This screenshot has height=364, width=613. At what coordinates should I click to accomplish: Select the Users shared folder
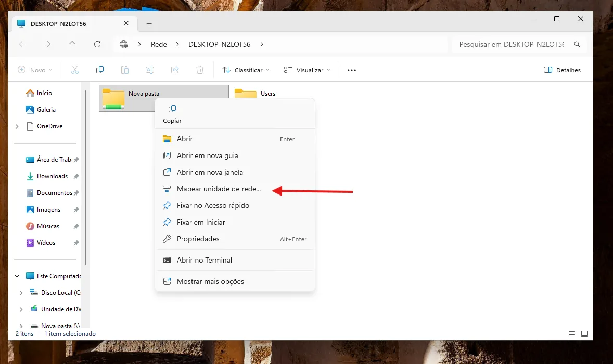[268, 94]
